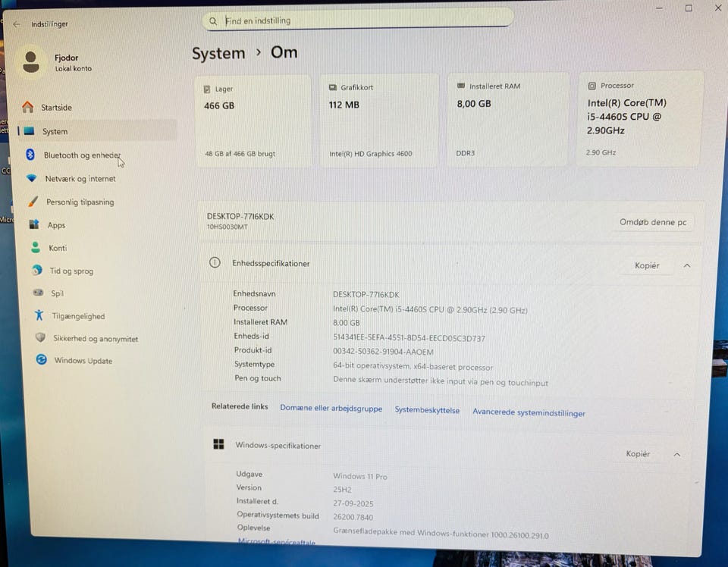Click the 64-bit operativsystem Systemtype value
728x567 pixels.
pos(413,366)
